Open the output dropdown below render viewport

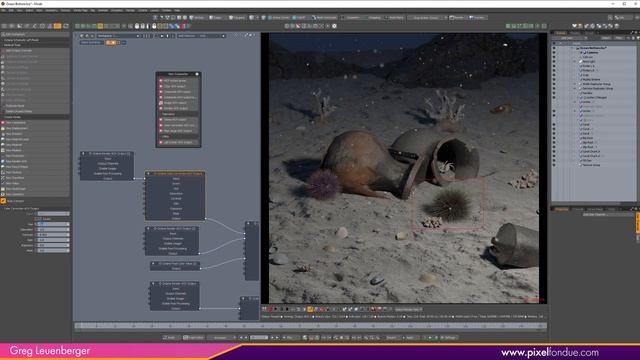point(409,309)
